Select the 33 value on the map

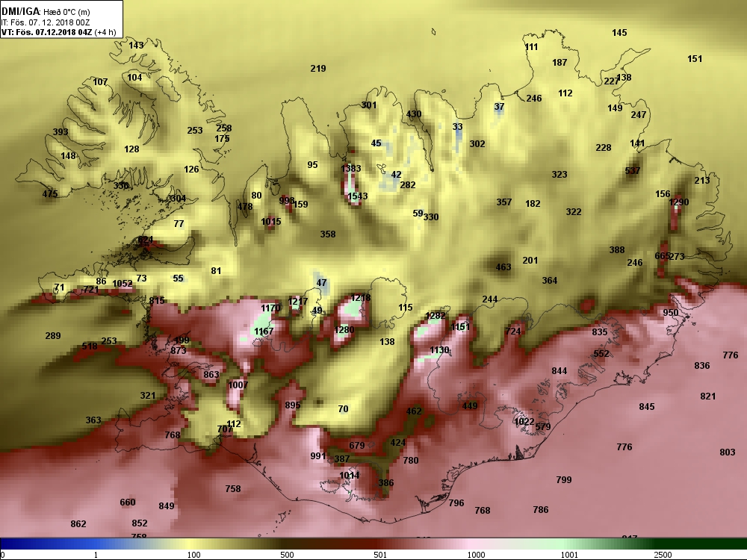coord(457,127)
